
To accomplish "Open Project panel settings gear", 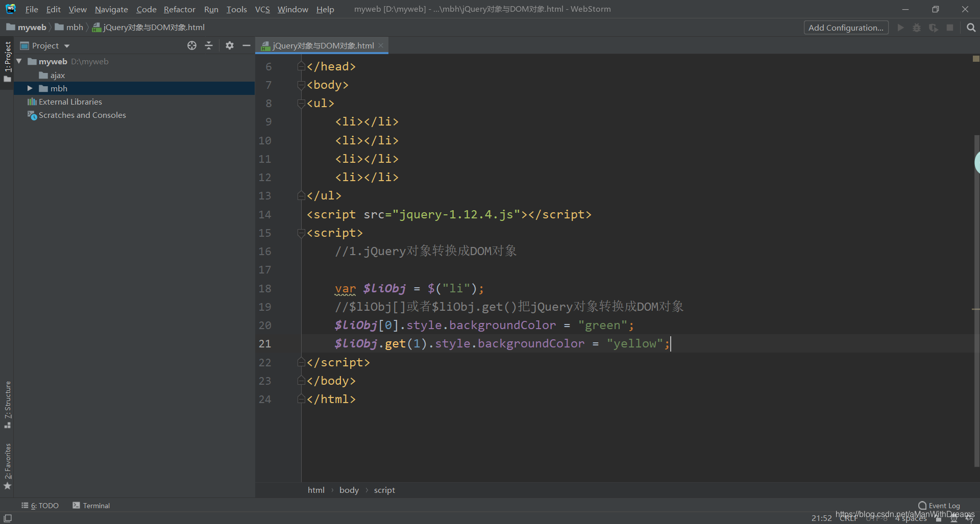I will point(230,45).
